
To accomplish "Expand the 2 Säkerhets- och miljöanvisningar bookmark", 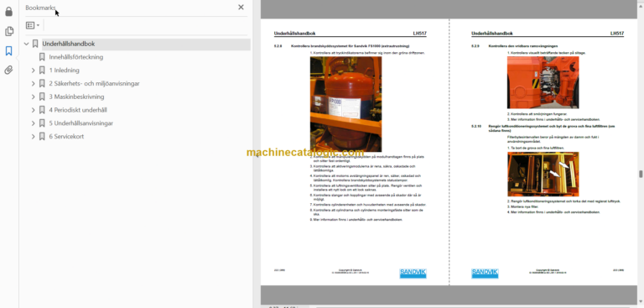I will coord(34,83).
